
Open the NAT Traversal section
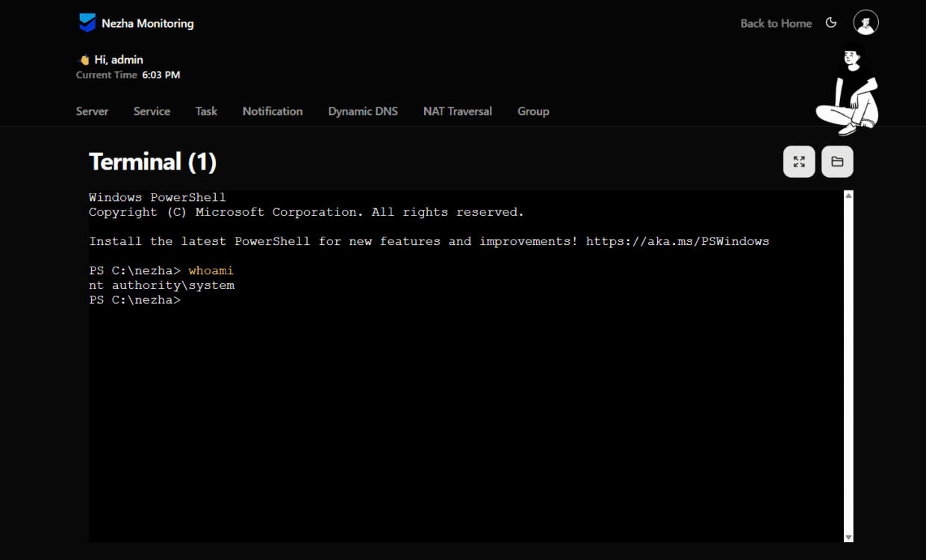click(x=457, y=111)
